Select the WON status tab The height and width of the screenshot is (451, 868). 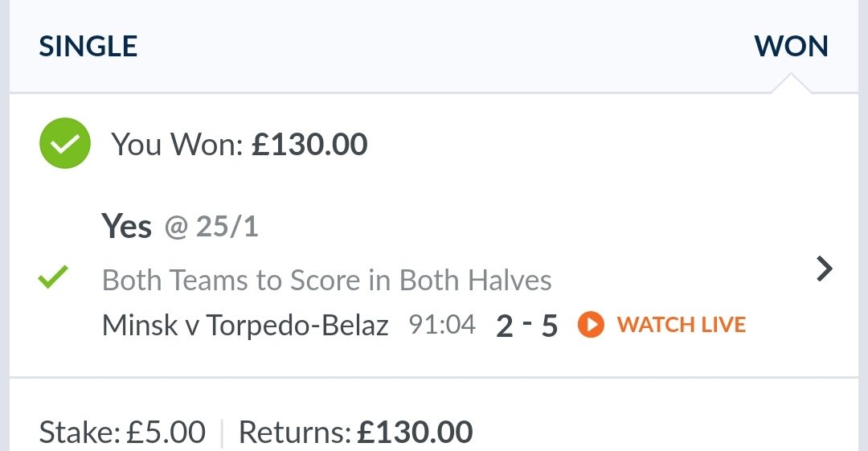tap(791, 46)
